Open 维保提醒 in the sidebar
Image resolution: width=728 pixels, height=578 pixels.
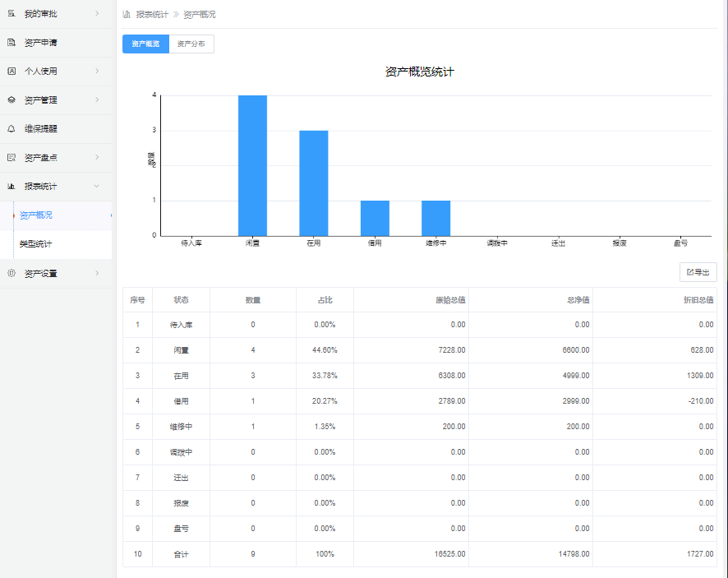(56, 129)
